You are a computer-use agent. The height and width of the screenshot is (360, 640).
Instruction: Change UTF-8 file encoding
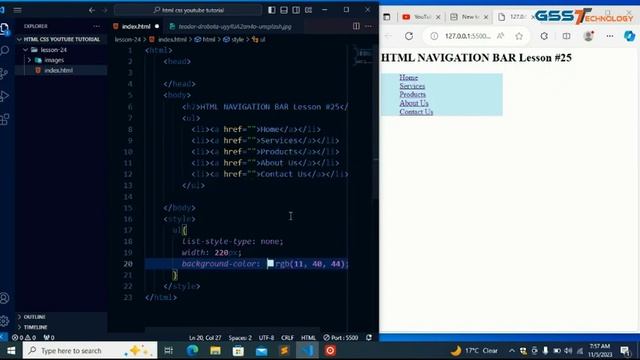click(x=266, y=338)
